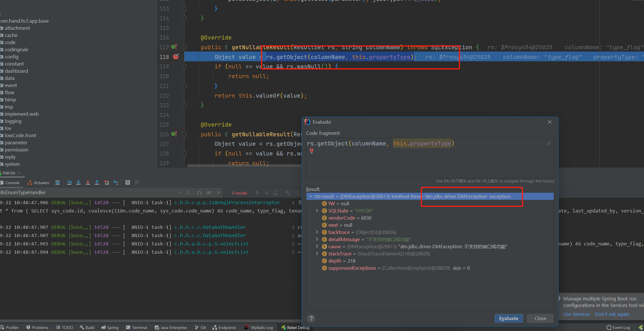Toggle Words (W) search option
644x331 pixels.
pyautogui.click(x=209, y=193)
